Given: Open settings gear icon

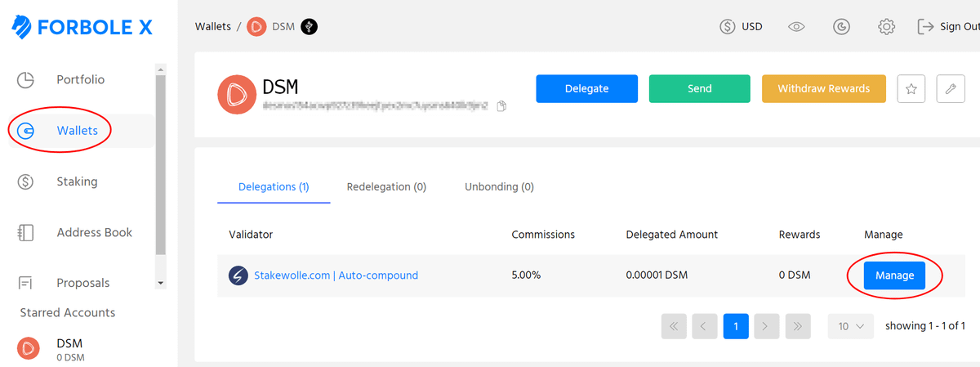Looking at the screenshot, I should (x=886, y=27).
